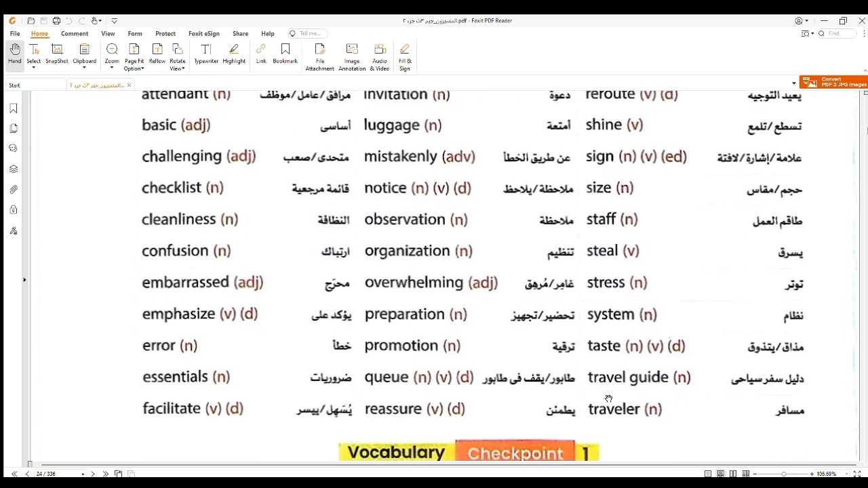This screenshot has width=868, height=488.
Task: Open Fill & Sign
Action: point(405,57)
